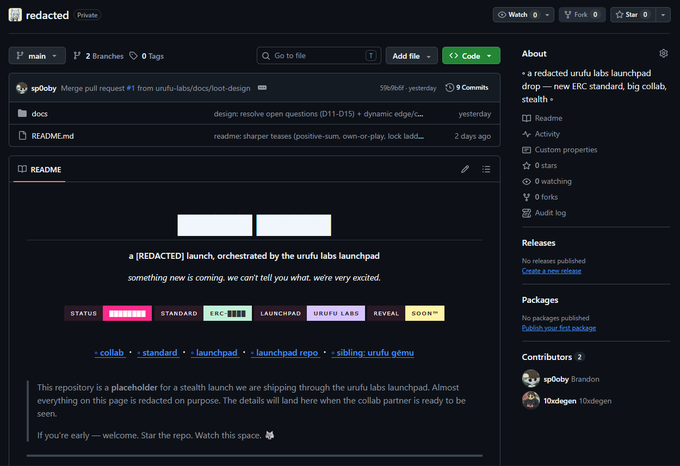Open pull request #1 link
680x466 pixels.
coord(131,88)
